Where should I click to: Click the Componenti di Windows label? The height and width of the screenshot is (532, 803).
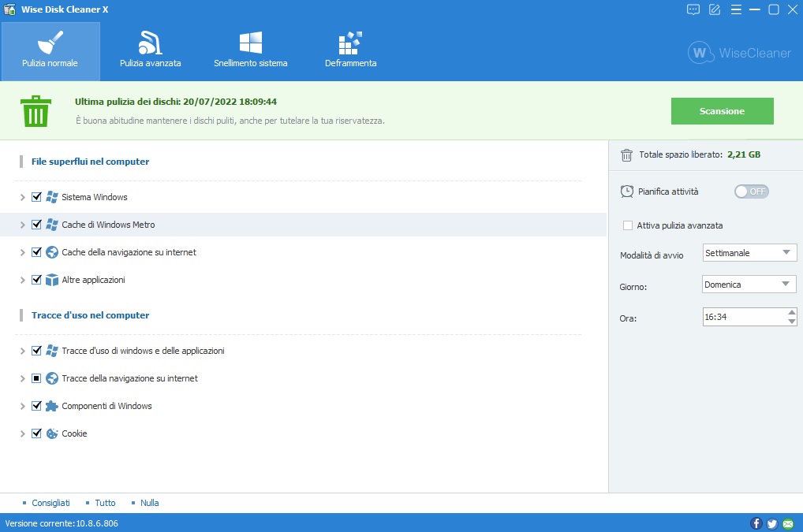coord(106,406)
